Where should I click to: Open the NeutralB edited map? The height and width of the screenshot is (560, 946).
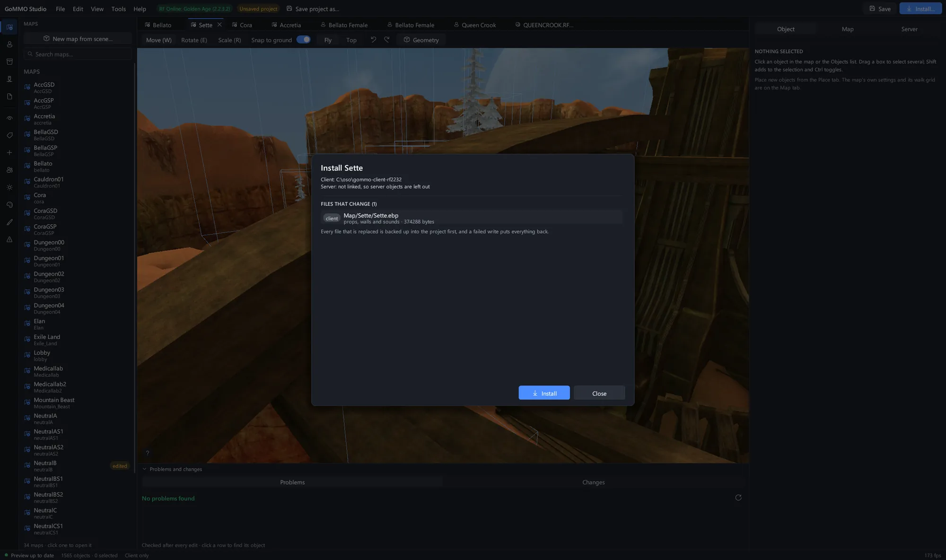pyautogui.click(x=77, y=466)
